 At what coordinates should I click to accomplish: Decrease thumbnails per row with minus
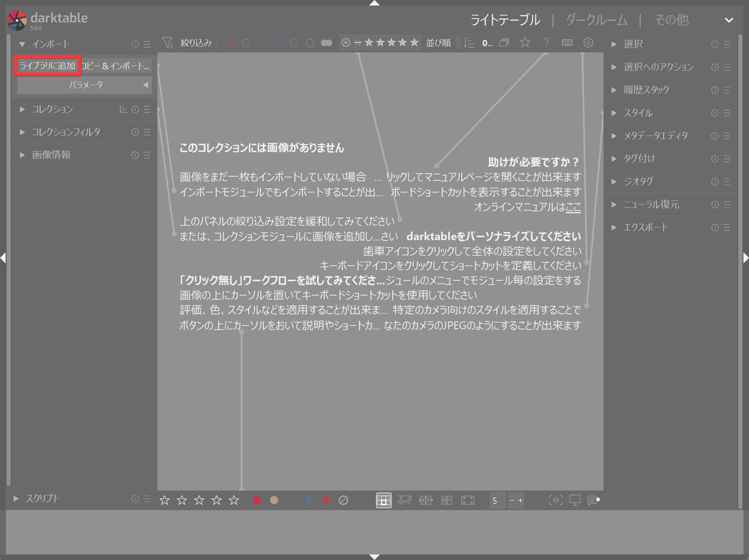pos(512,501)
